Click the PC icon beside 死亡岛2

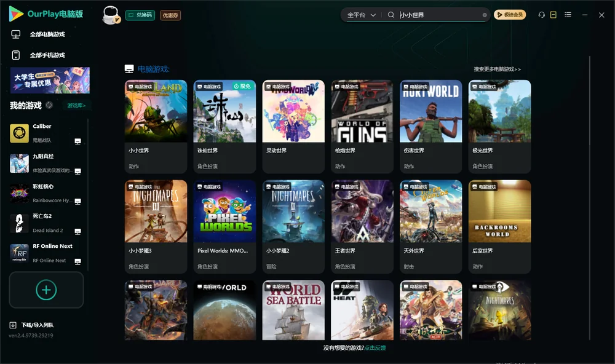78,231
